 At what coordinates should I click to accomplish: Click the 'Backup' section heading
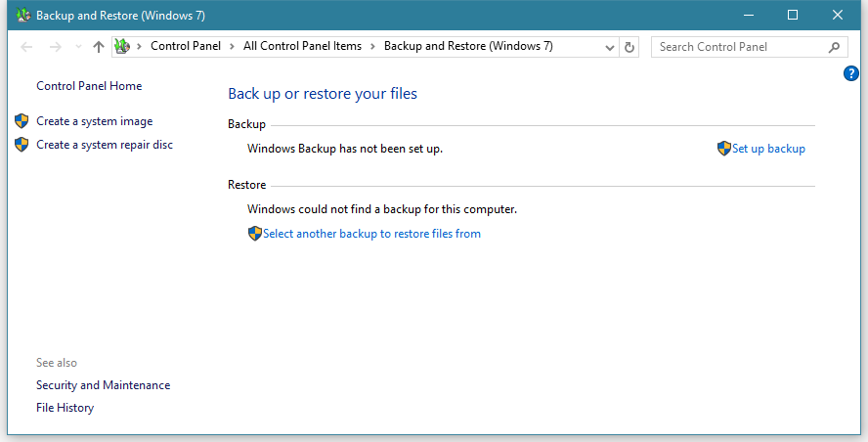point(247,124)
